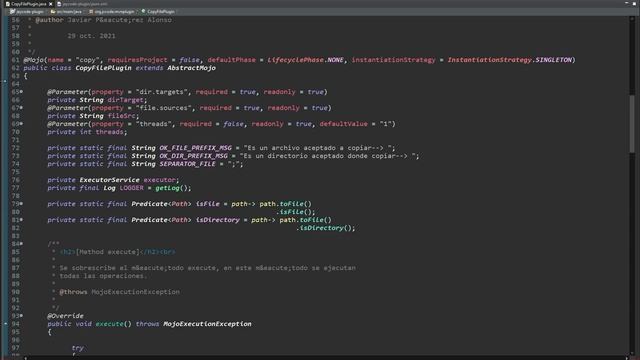Click the green class icon in breadcrumb
Screen dimensions: 640x360
tap(144, 11)
